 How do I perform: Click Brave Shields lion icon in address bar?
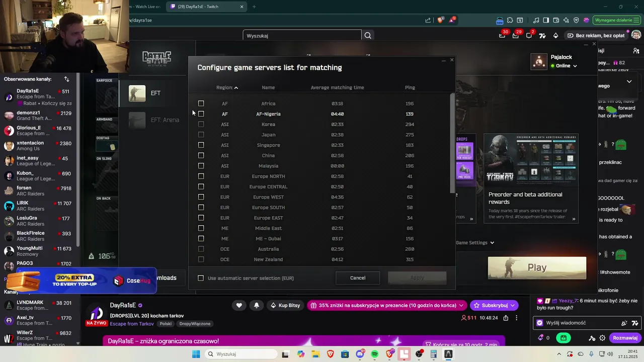click(440, 20)
